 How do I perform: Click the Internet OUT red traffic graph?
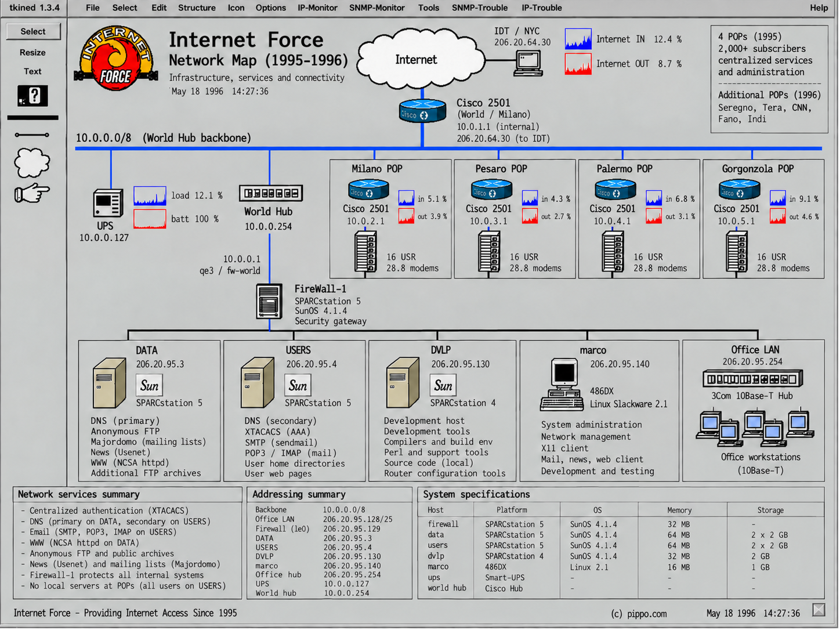click(578, 64)
